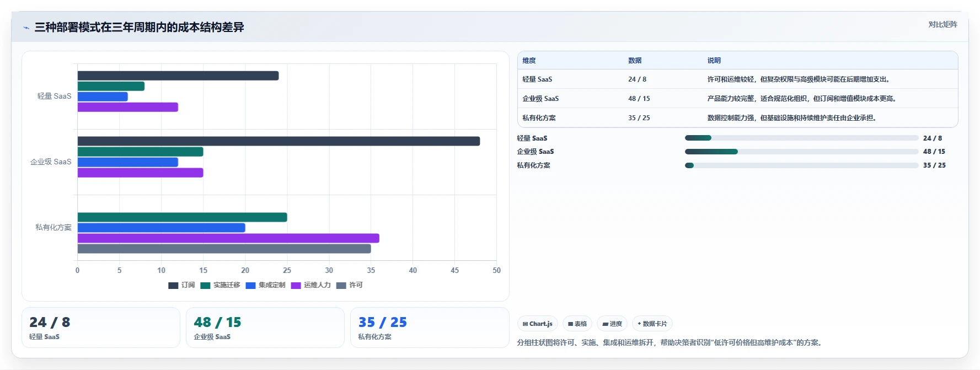The height and width of the screenshot is (370, 980).
Task: Click the card title 三种部署模式在三年周期内的成本结构差异
Action: pos(139,27)
